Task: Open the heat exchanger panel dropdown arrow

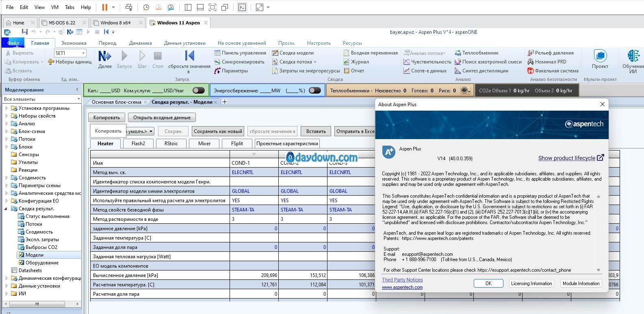Action: coord(470,90)
